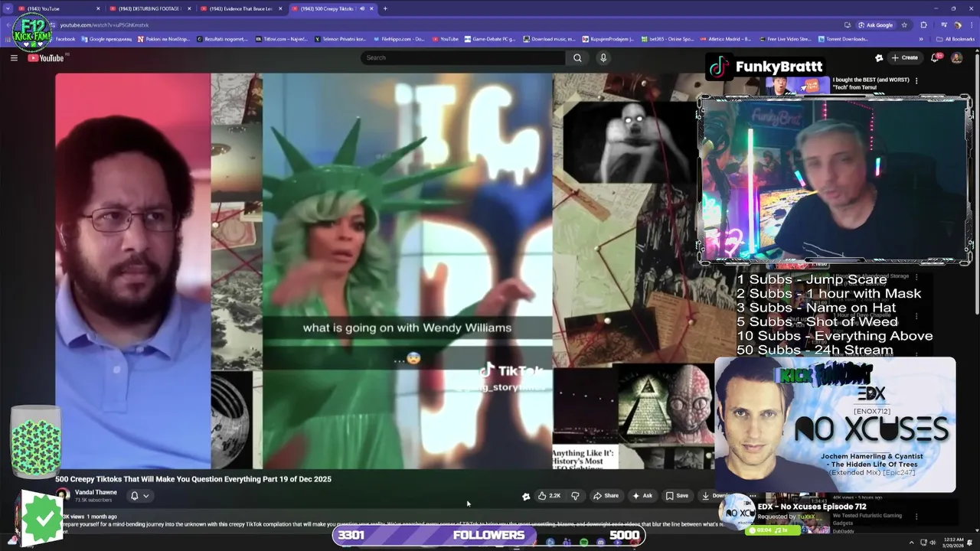The height and width of the screenshot is (551, 980).
Task: Open the tab search dropdown arrow
Action: (7, 8)
